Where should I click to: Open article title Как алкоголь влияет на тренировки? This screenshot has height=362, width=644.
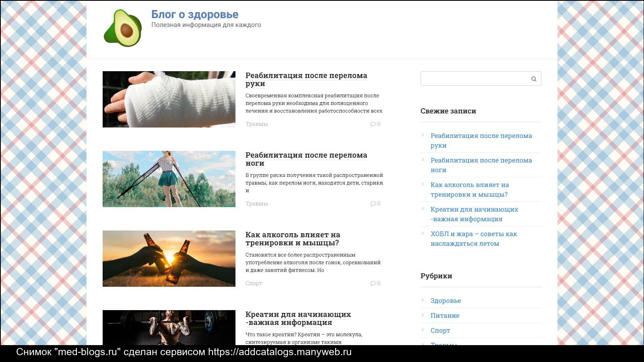click(293, 239)
